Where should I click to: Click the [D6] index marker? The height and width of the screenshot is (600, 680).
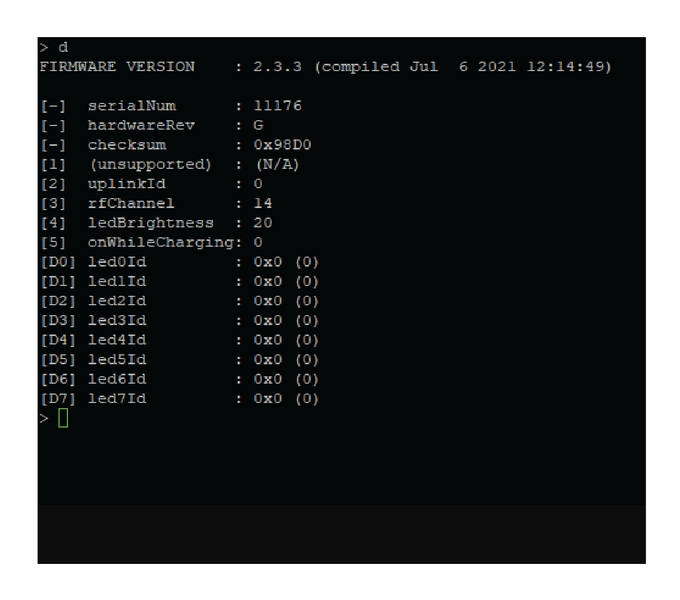click(58, 379)
